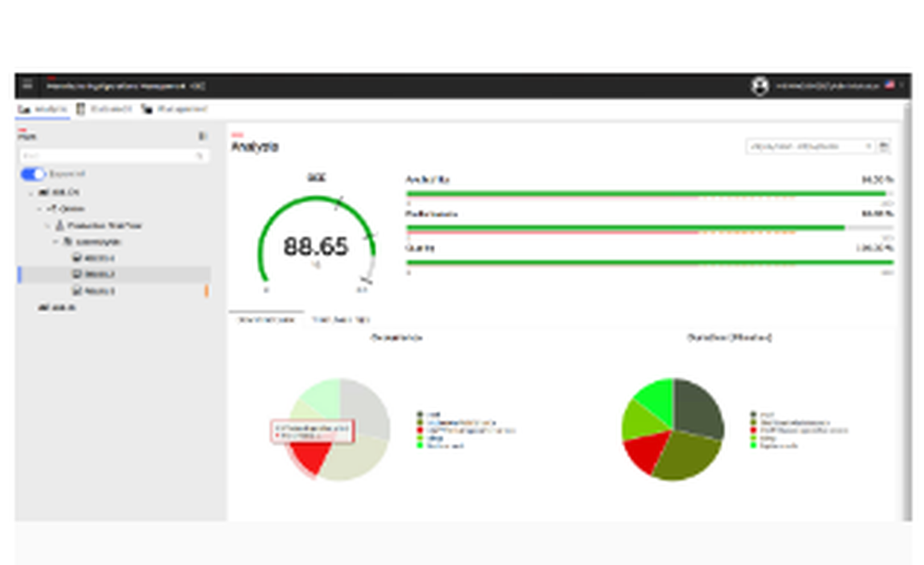
Task: Click into the Plant tree search field
Action: pyautogui.click(x=114, y=155)
